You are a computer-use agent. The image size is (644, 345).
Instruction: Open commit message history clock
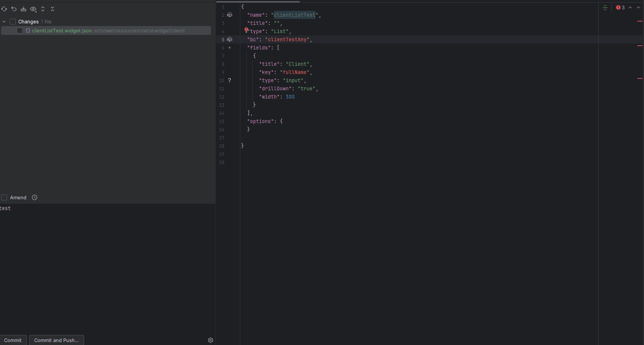click(35, 197)
